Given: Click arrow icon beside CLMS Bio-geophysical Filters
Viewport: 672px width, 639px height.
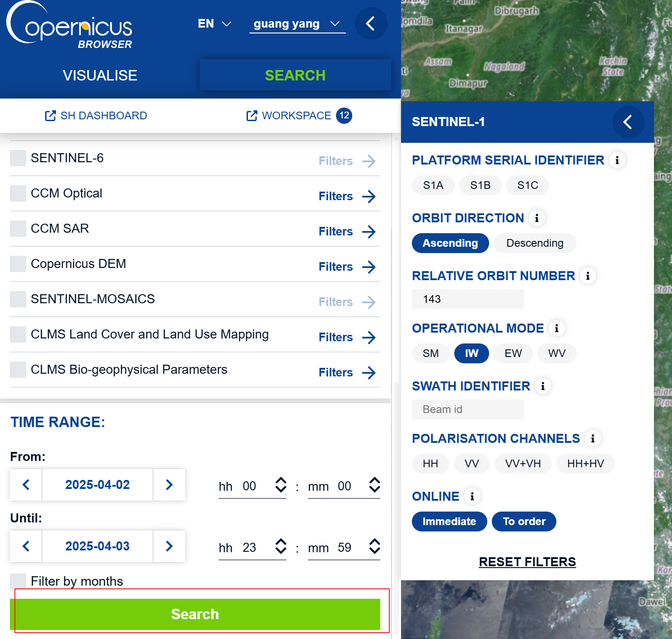Looking at the screenshot, I should click(x=369, y=373).
